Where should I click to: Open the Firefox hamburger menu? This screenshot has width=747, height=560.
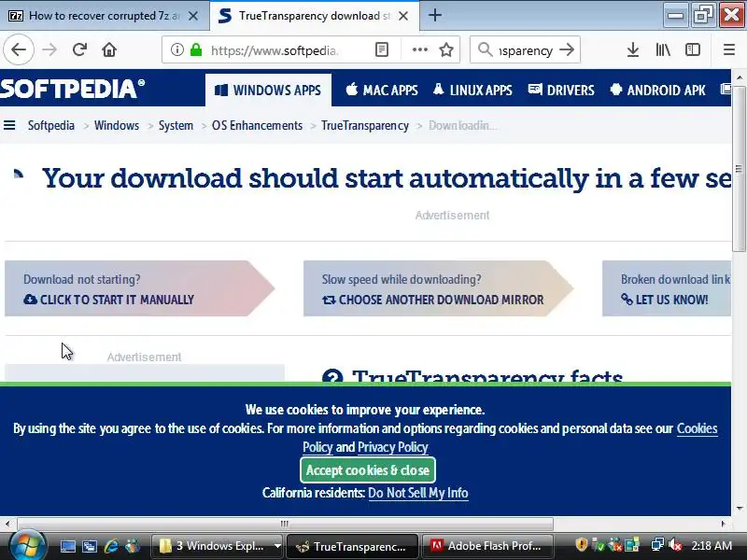coord(729,49)
